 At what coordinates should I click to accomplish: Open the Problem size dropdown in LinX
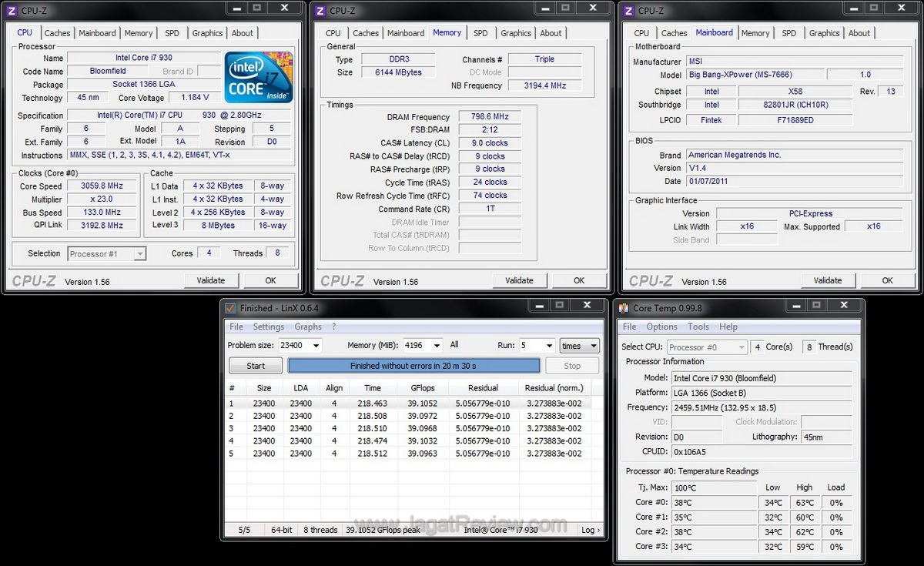click(x=314, y=347)
